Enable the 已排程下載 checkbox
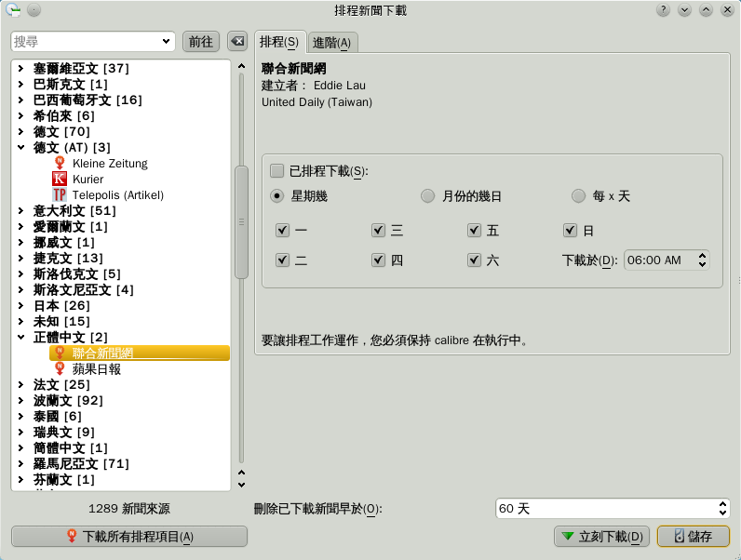 tap(276, 170)
